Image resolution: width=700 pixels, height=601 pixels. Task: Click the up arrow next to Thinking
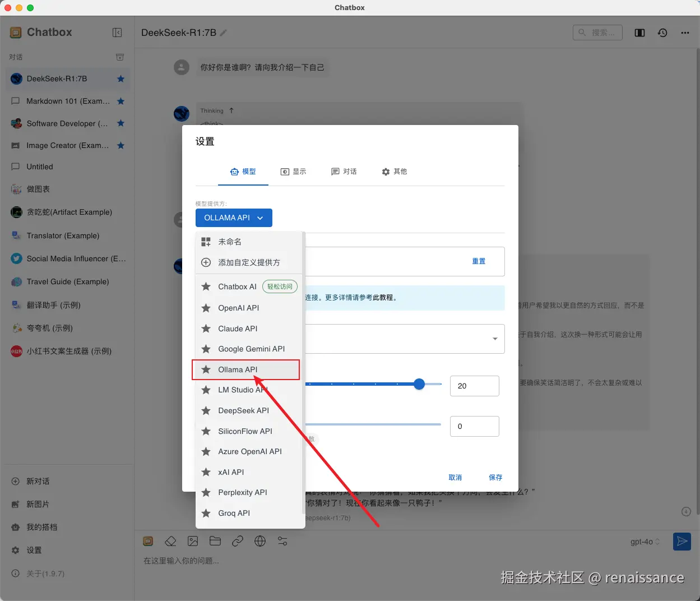231,110
